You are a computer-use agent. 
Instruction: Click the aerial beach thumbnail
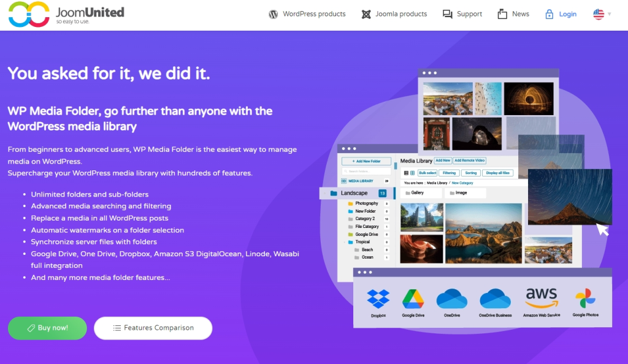488,99
